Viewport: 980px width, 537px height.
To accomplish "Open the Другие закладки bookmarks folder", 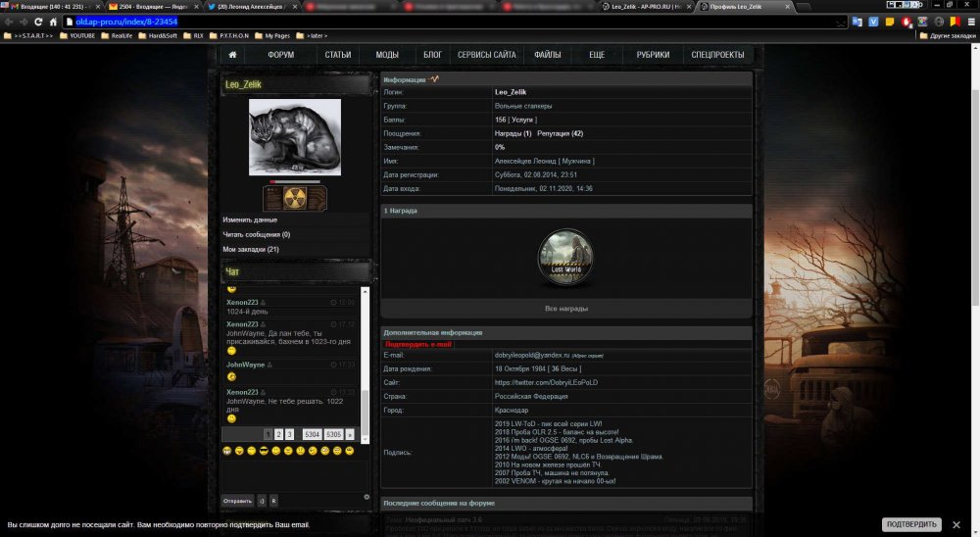I will tap(946, 35).
